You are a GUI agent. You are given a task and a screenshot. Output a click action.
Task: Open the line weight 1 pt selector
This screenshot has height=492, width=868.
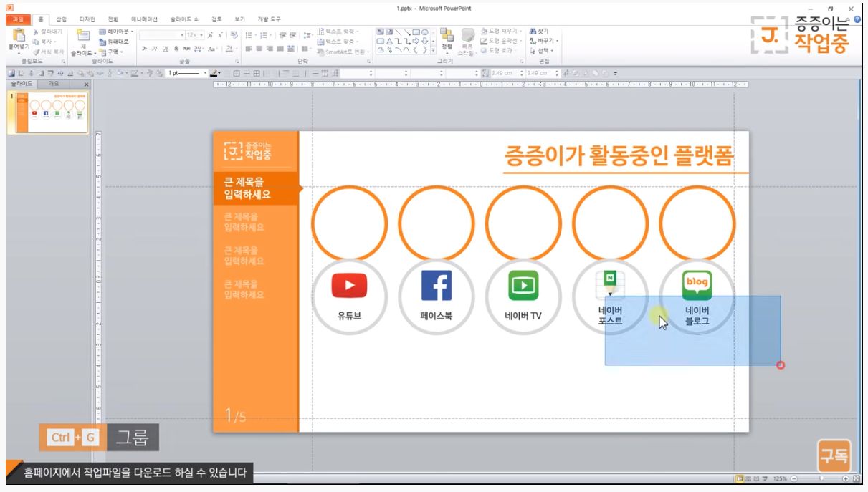pyautogui.click(x=186, y=73)
